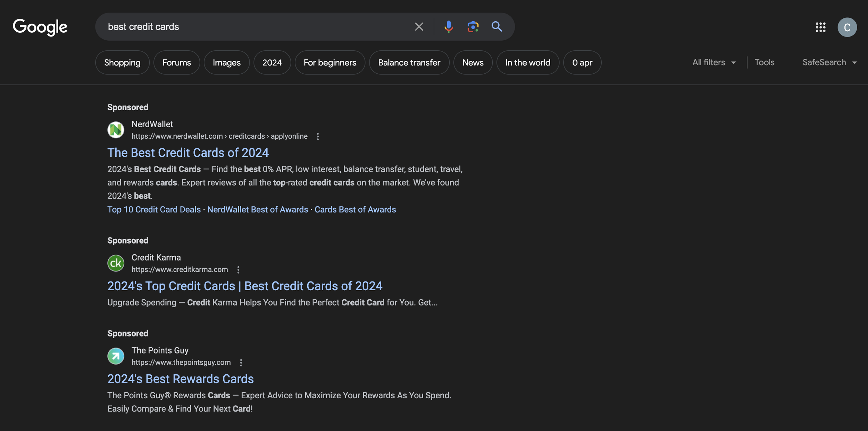Open the three-dot menu beside creditkarma.com

(x=238, y=270)
